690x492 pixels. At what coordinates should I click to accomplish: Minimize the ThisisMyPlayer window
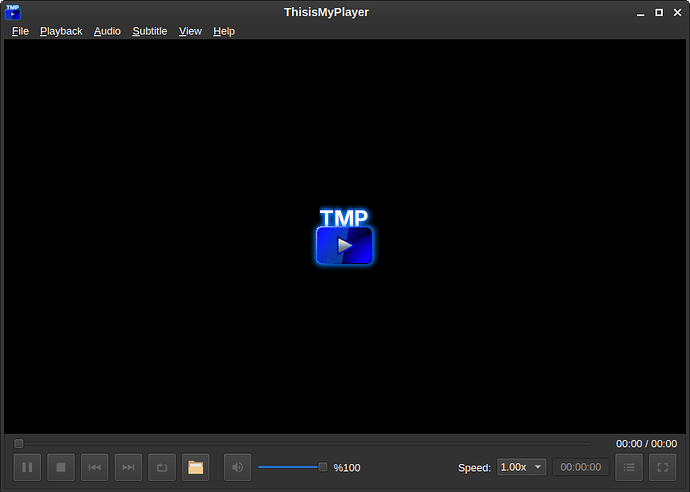641,13
